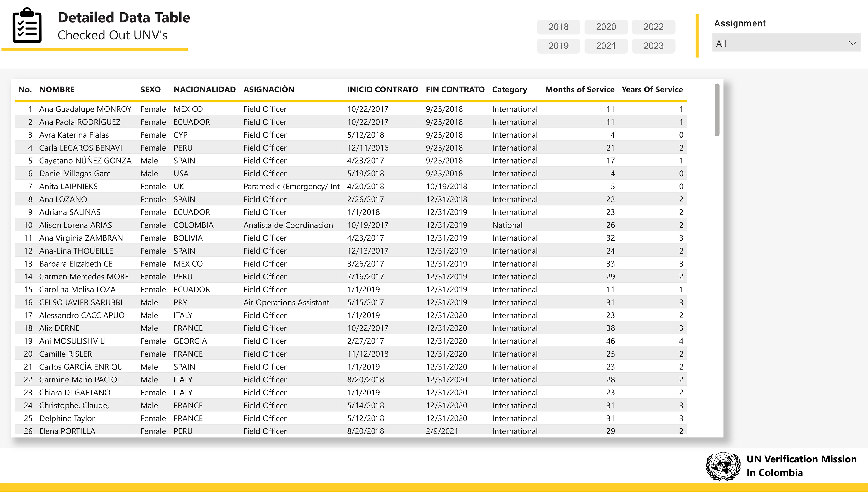
Task: Select the Alison Lorena ARIAS row
Action: tap(76, 225)
